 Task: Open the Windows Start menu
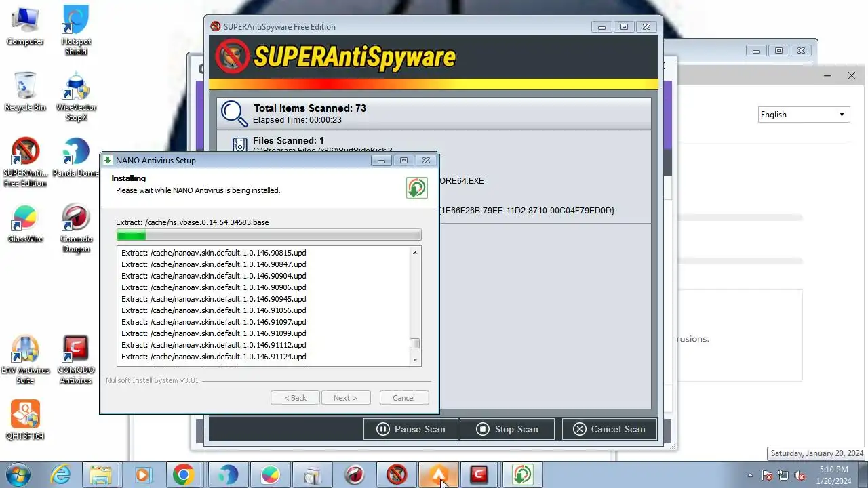coord(18,474)
